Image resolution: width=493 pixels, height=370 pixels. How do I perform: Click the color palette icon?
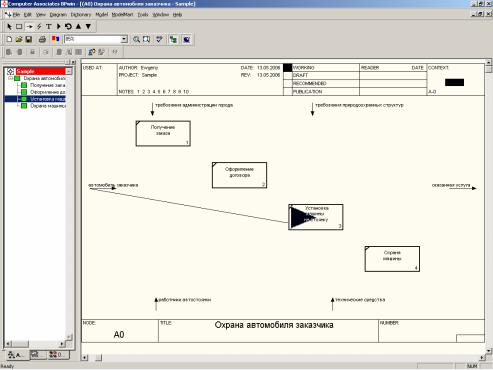pos(55,39)
